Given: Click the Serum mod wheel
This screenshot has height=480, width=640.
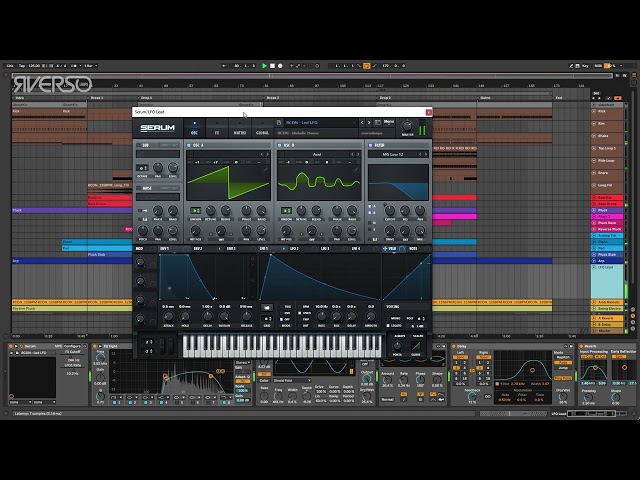Looking at the screenshot, I should tap(171, 346).
